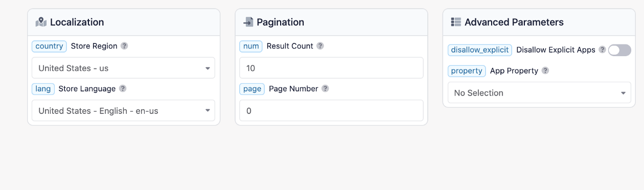Click the Pagination arrow icon
Screen dimensions: 644x190
coord(248,22)
